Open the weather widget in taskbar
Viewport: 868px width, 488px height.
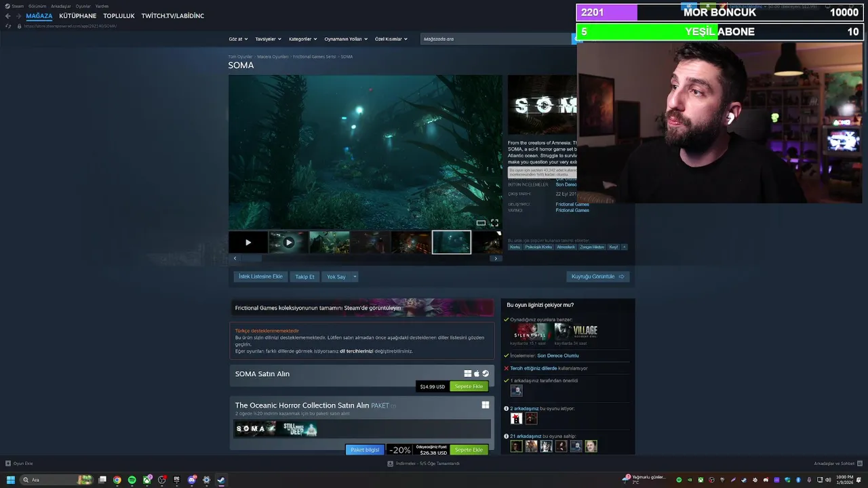pyautogui.click(x=644, y=479)
